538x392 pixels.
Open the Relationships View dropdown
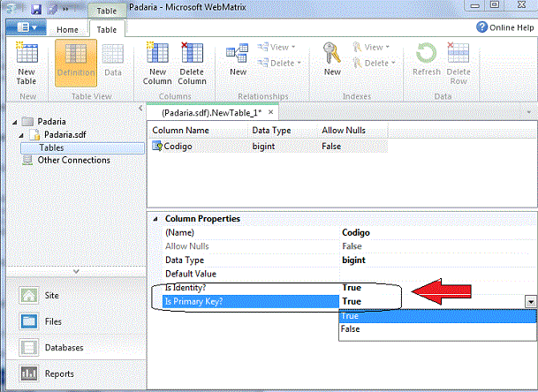277,47
